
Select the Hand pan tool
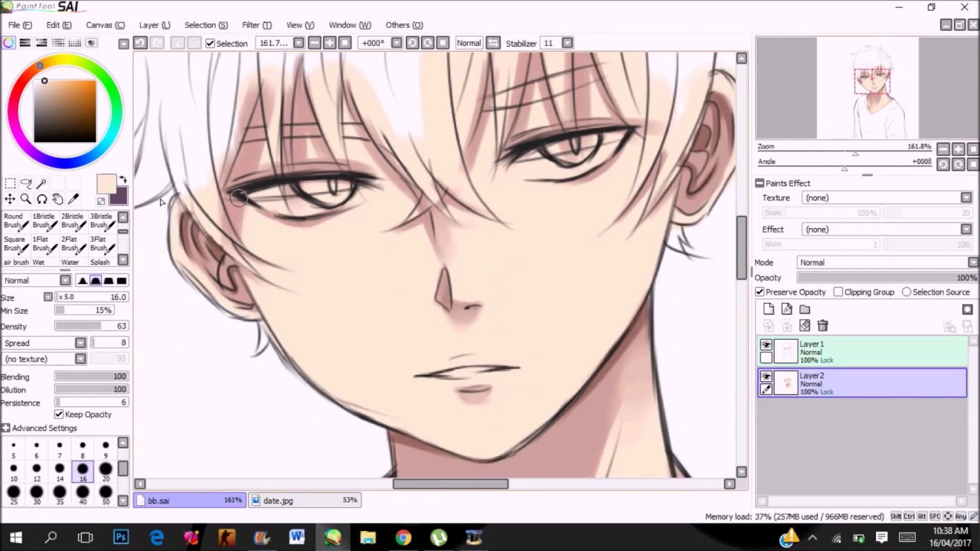(x=57, y=199)
